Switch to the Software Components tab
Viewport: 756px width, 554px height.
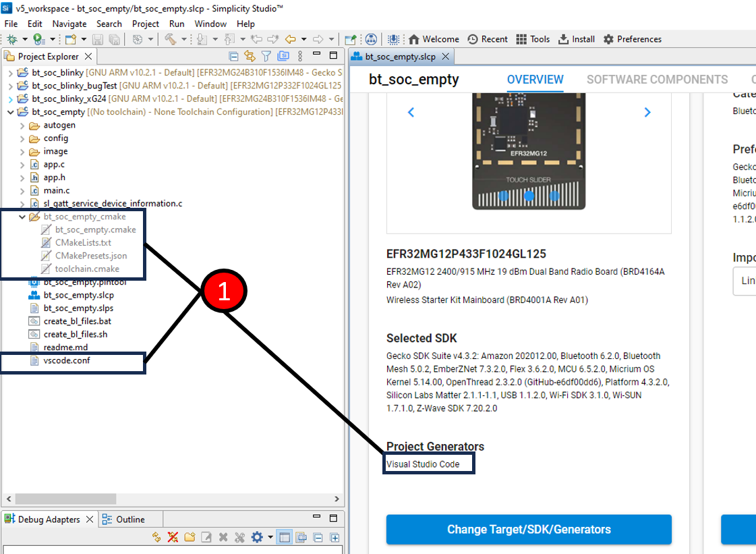(x=657, y=80)
